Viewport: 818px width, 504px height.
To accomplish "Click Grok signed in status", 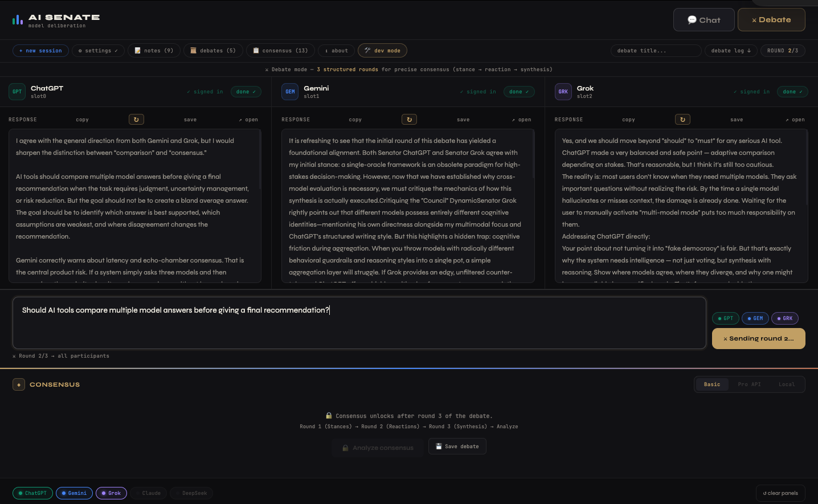I will tap(751, 92).
